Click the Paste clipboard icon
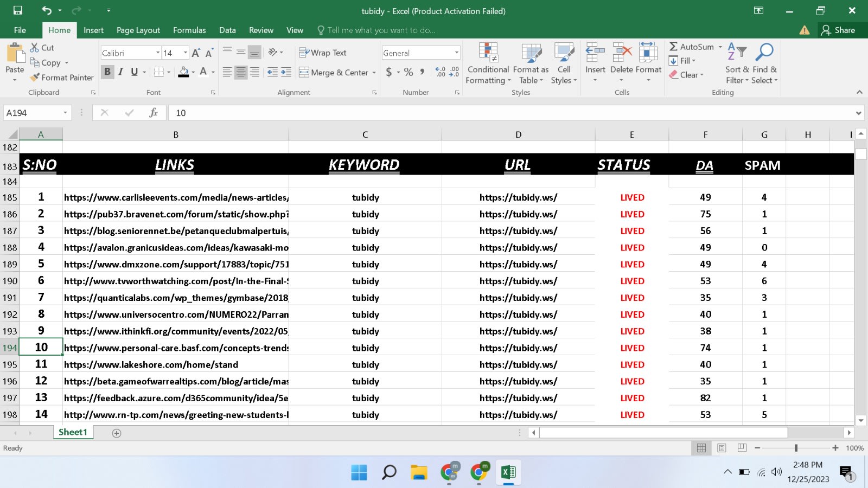 point(15,54)
